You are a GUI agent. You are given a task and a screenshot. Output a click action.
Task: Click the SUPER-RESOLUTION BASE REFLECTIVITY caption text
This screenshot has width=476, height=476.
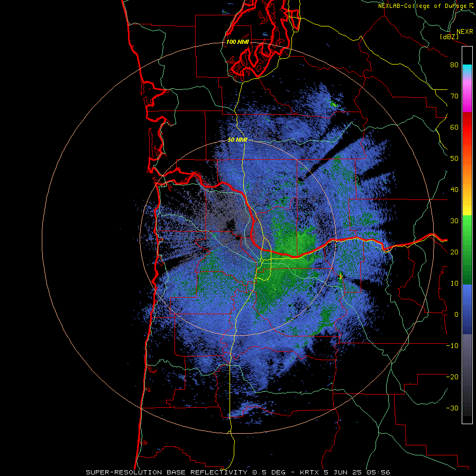[x=167, y=472]
